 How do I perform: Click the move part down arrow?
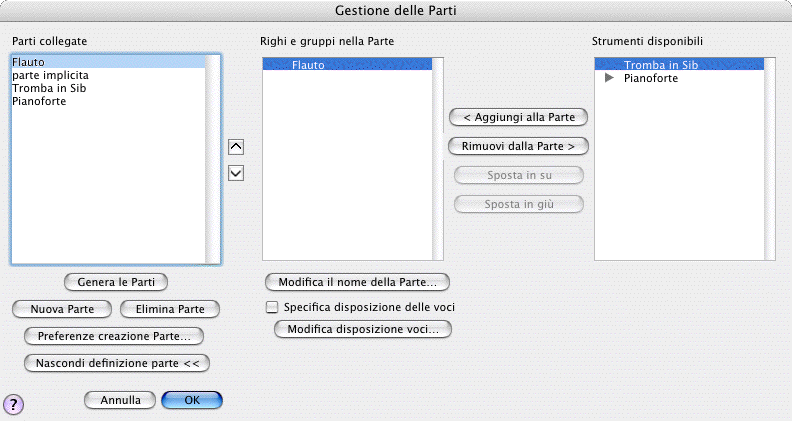tap(237, 173)
